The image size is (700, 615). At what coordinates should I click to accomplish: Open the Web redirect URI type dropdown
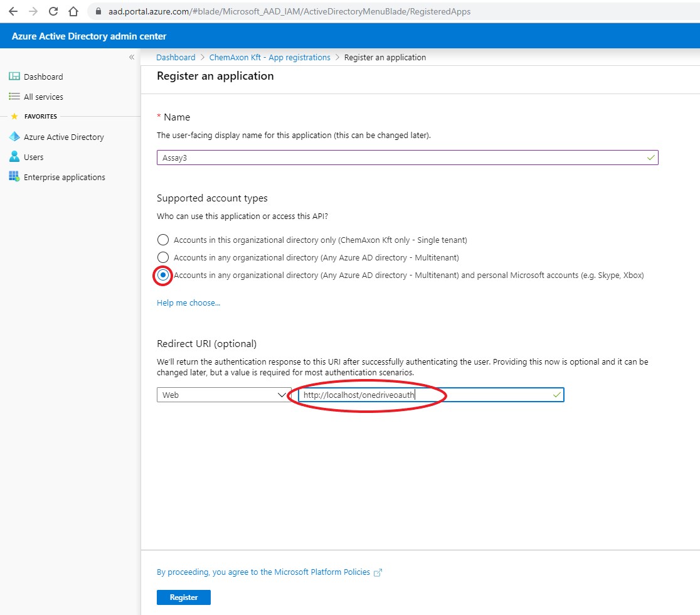[x=282, y=395]
